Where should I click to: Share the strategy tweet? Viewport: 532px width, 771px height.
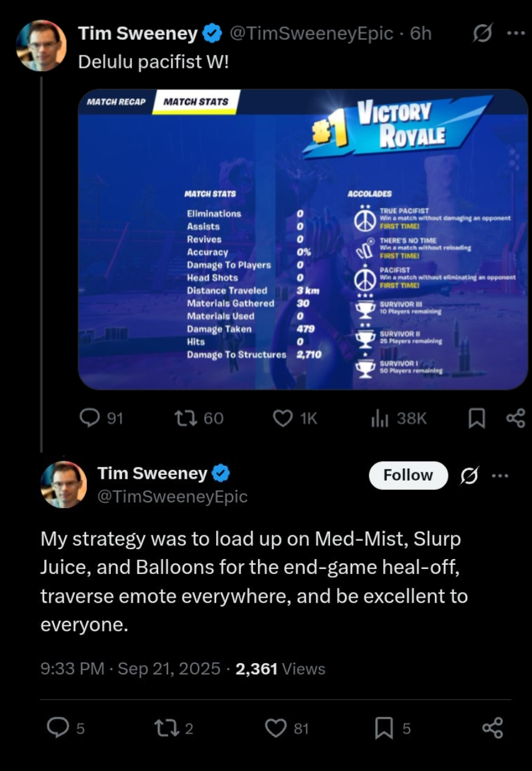point(492,728)
